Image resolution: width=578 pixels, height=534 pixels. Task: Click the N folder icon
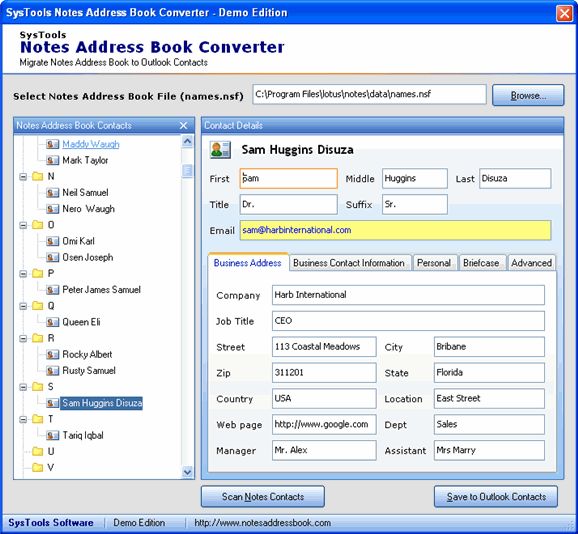pos(38,176)
